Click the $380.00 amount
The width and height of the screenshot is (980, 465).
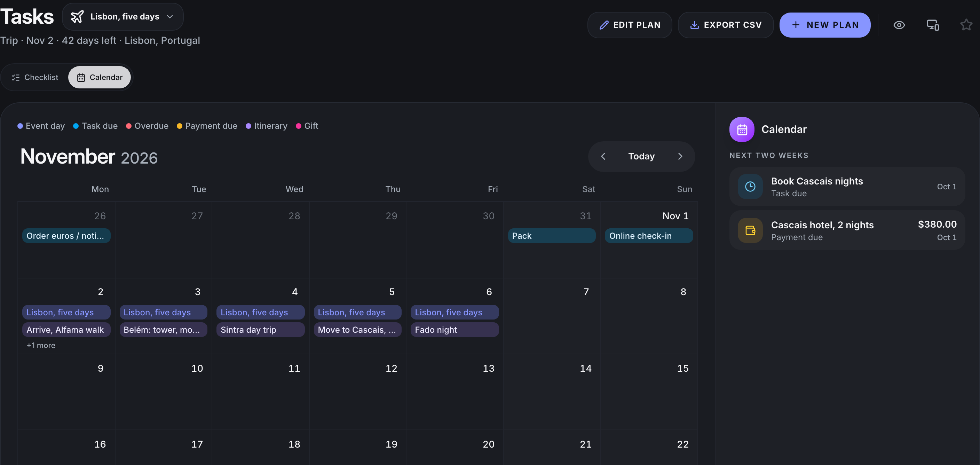pyautogui.click(x=937, y=224)
